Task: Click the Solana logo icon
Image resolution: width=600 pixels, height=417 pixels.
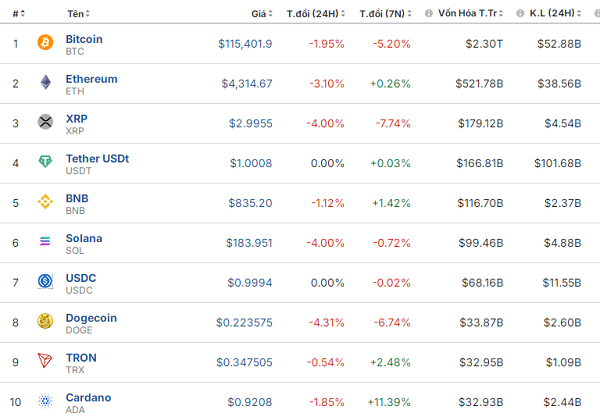Action: [x=45, y=241]
